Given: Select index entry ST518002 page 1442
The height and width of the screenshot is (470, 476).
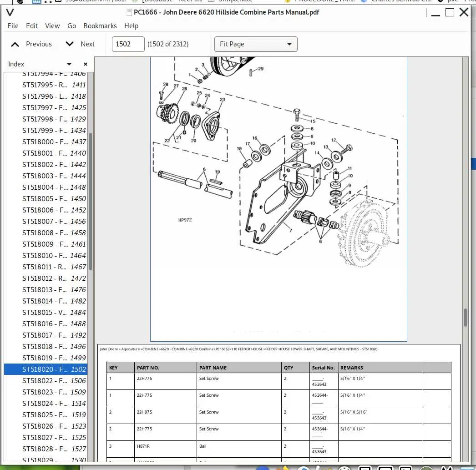Looking at the screenshot, I should [x=46, y=165].
